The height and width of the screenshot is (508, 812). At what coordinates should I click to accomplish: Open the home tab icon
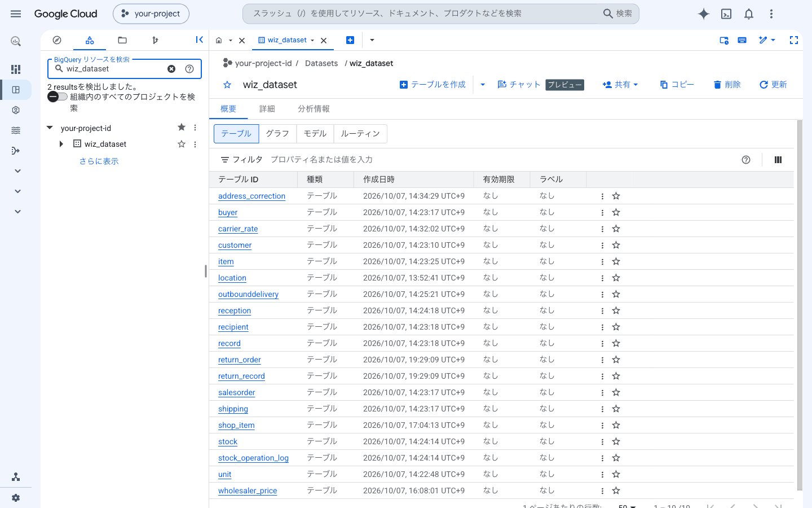click(x=219, y=40)
